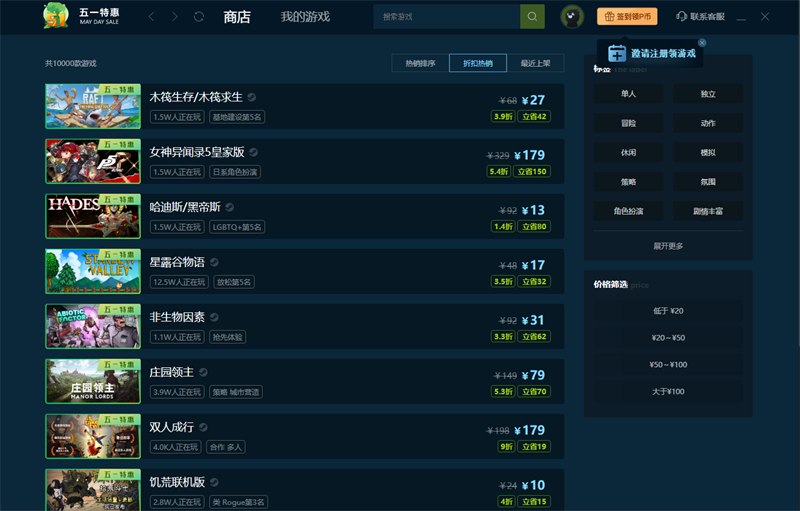Go forward with the right arrow
The image size is (800, 511).
coord(175,17)
